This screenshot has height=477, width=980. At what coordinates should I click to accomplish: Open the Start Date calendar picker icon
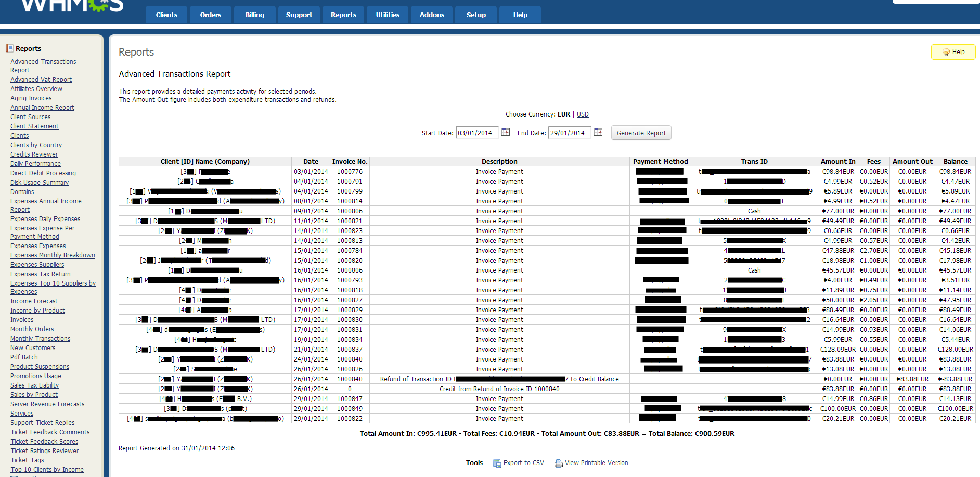pos(505,132)
